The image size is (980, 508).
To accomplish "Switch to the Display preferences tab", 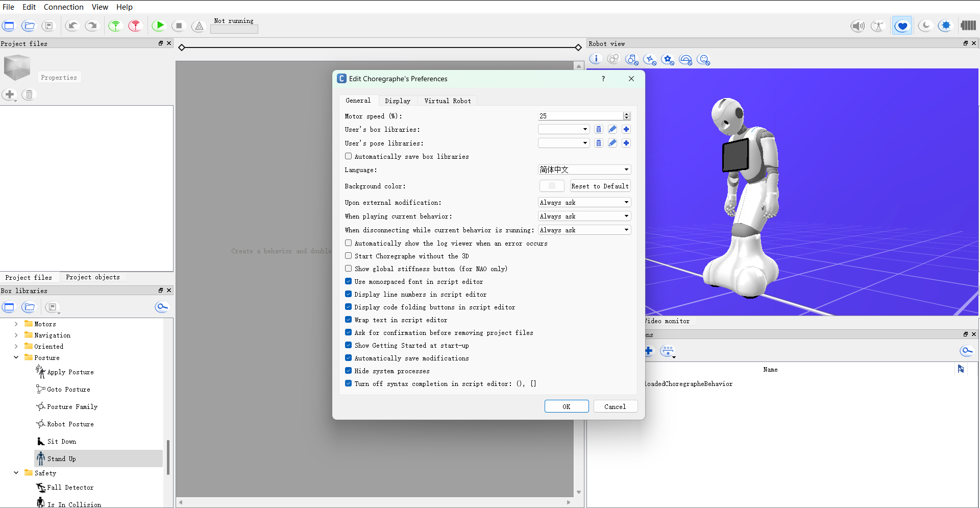I will coord(398,101).
